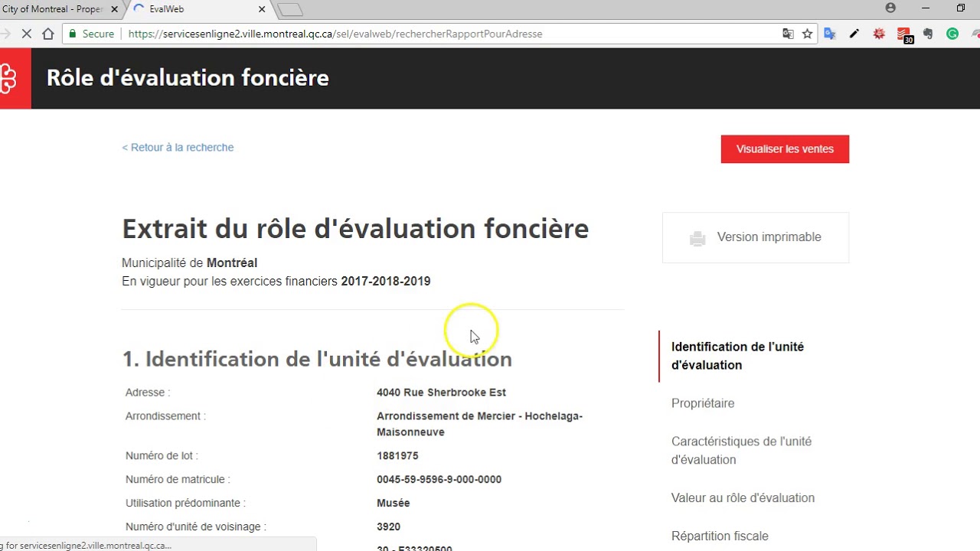Stop loading the page

(26, 34)
